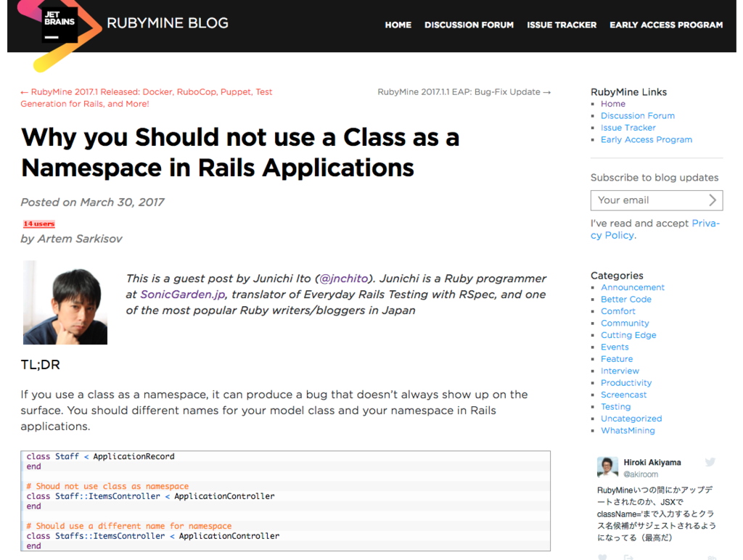Image resolution: width=743 pixels, height=560 pixels.
Task: Click code line class Staffs::ItemsController
Action: click(x=152, y=536)
